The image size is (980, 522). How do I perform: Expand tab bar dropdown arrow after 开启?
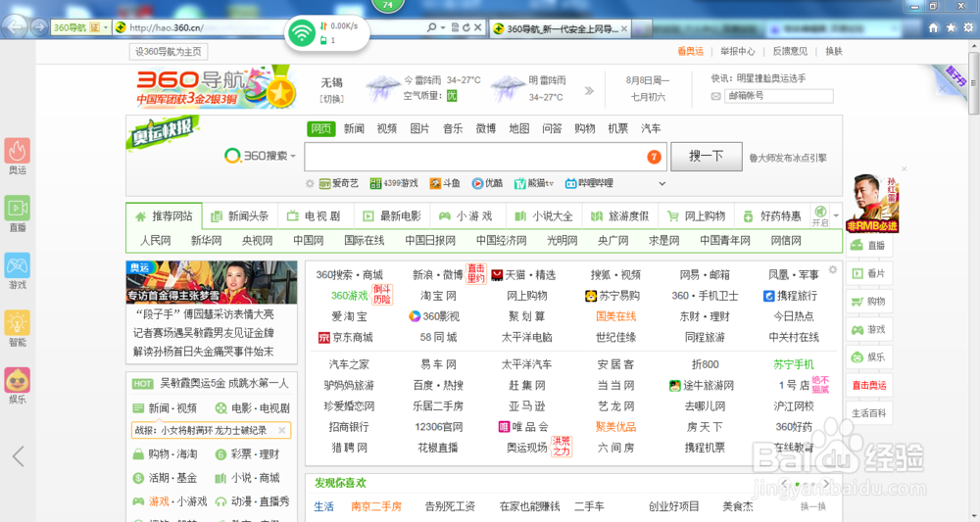click(x=836, y=216)
